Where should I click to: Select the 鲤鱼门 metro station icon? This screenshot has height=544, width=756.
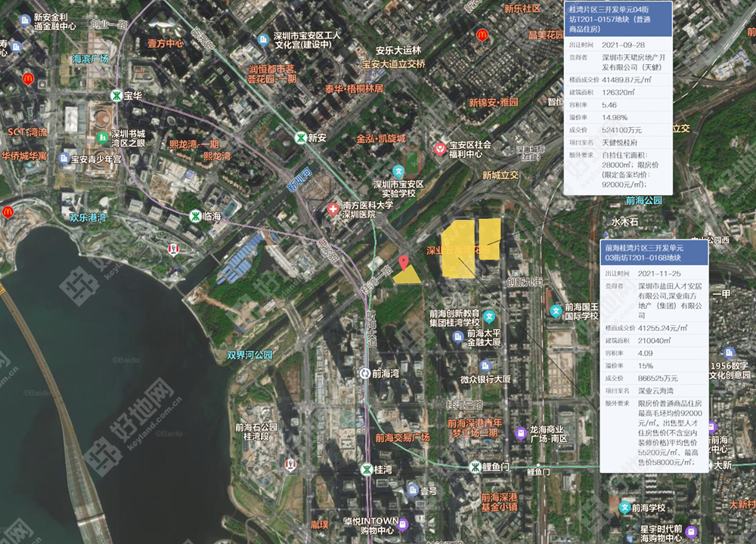(x=476, y=466)
